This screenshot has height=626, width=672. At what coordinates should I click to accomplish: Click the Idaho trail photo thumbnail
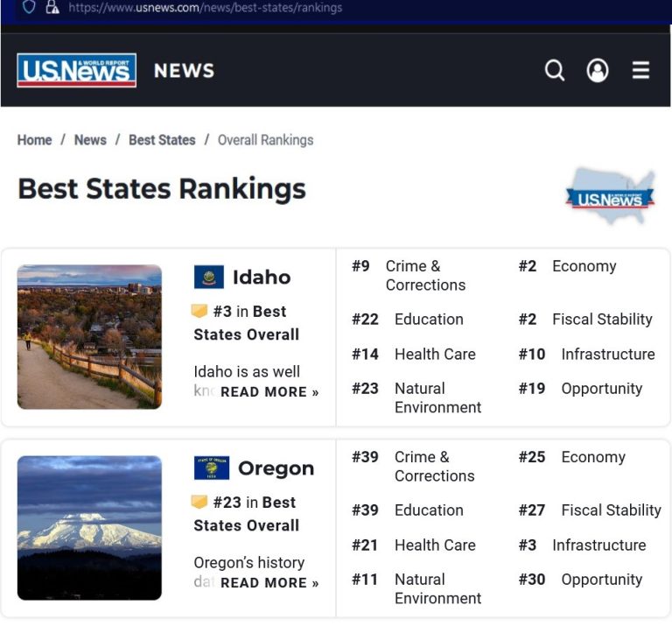tap(89, 337)
